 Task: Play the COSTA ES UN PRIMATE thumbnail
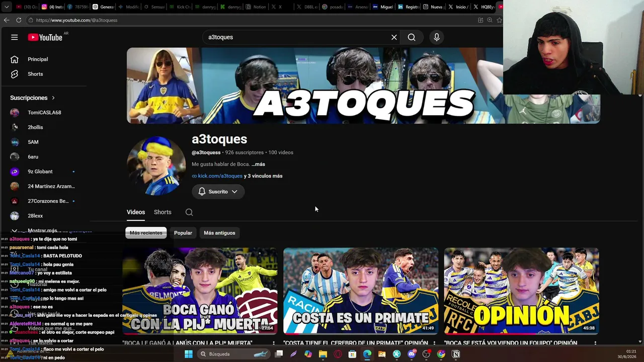click(x=361, y=291)
